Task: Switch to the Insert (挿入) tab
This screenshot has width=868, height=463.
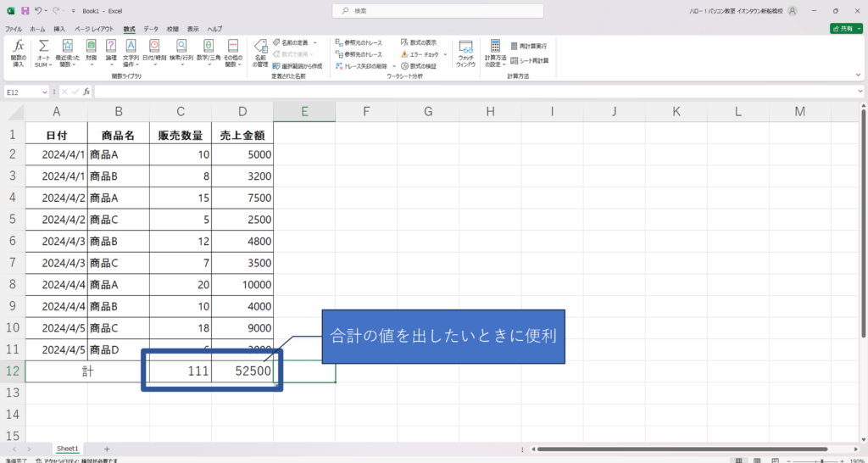Action: [59, 29]
